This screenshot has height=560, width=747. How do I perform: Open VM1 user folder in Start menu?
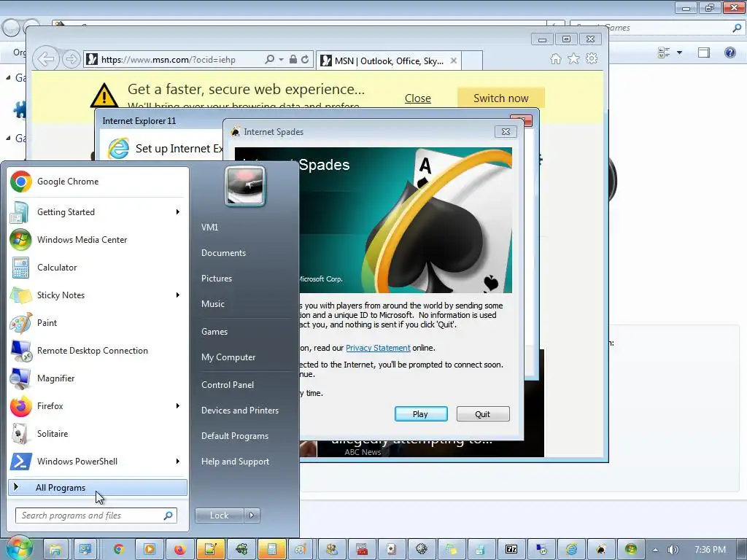coord(209,227)
